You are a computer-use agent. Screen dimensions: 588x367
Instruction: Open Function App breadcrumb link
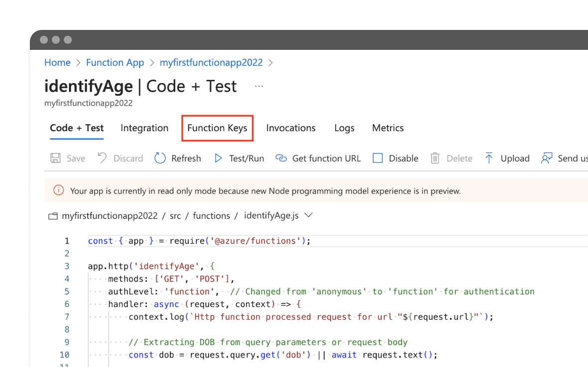point(115,62)
